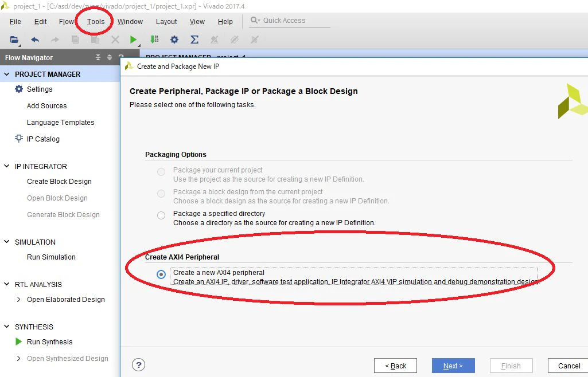Click the Paste icon in the toolbar
Image resolution: width=588 pixels, height=377 pixels.
[95, 40]
